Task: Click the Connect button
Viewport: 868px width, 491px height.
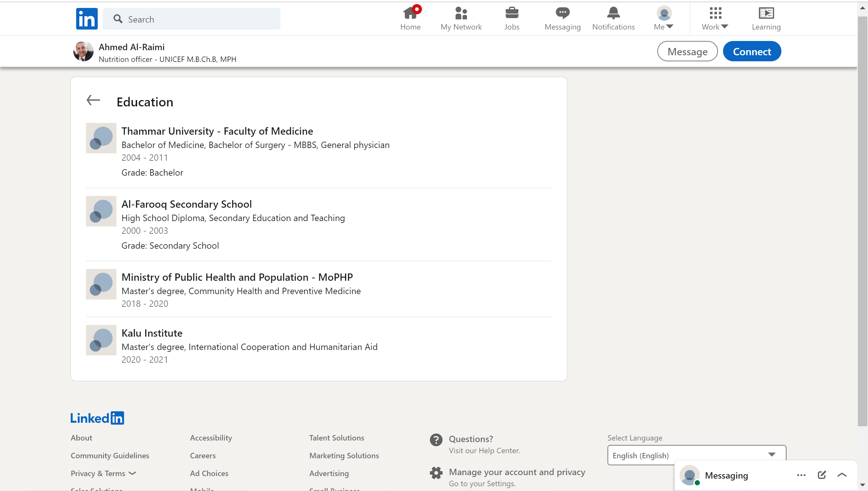Action: pos(752,51)
